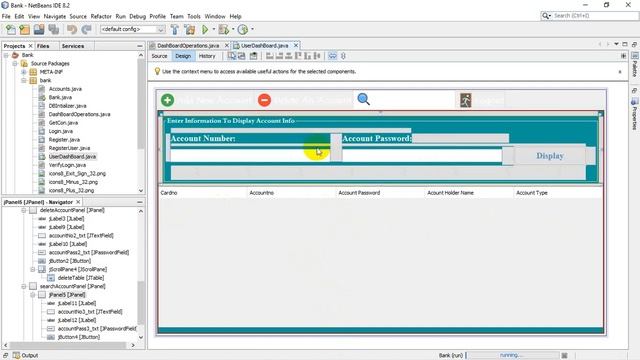Click the lightbulb hint icon
The image size is (640, 360).
(157, 71)
